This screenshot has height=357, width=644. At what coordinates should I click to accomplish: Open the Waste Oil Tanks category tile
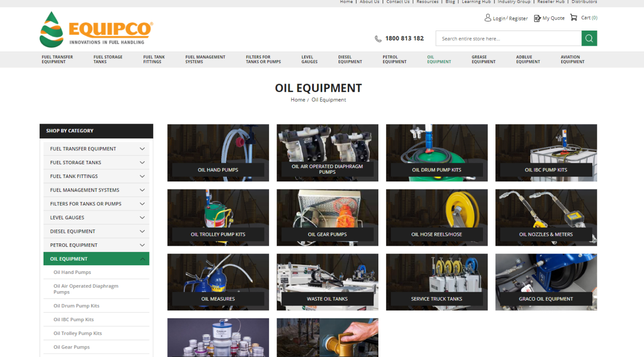[x=327, y=282]
